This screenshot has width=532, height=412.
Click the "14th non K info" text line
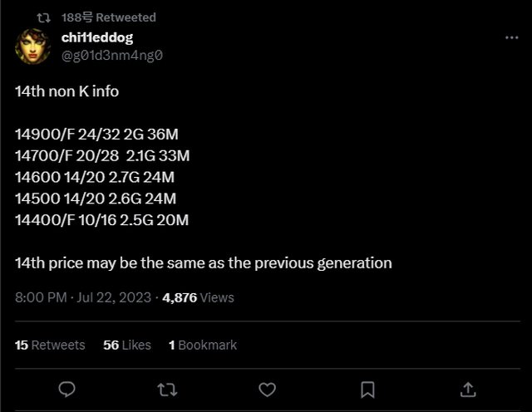coord(66,91)
